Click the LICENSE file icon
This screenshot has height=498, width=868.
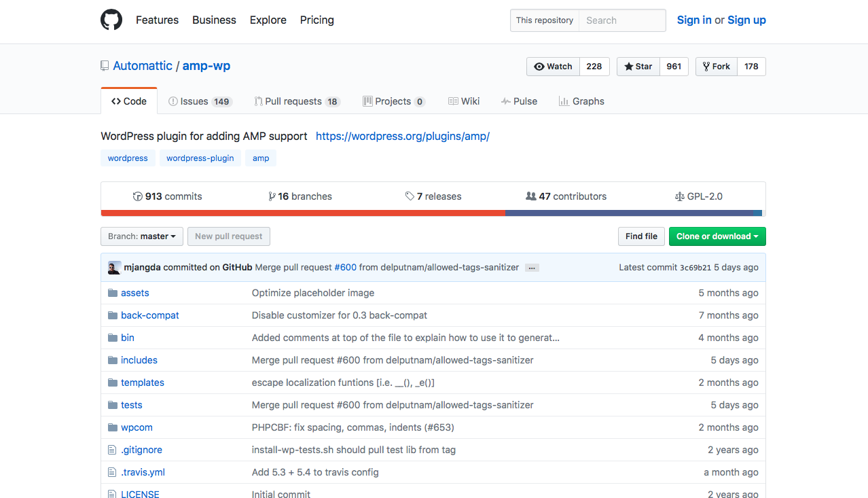coord(112,494)
